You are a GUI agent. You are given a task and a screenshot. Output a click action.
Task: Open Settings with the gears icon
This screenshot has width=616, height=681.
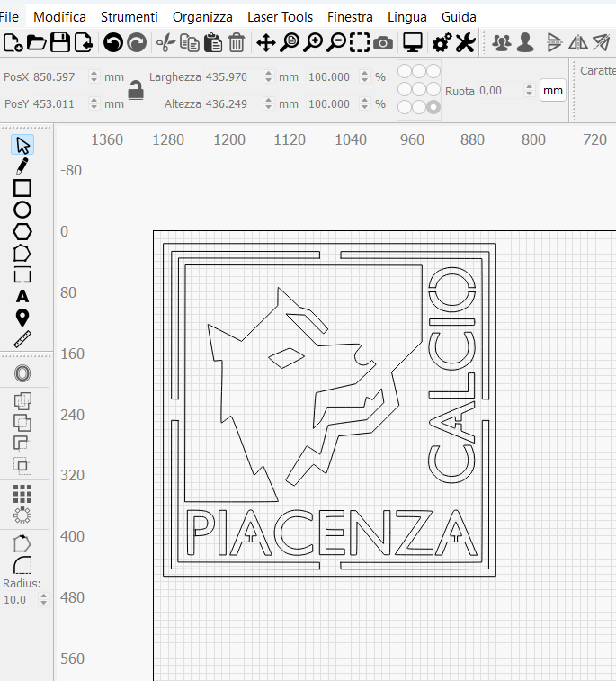pyautogui.click(x=442, y=43)
